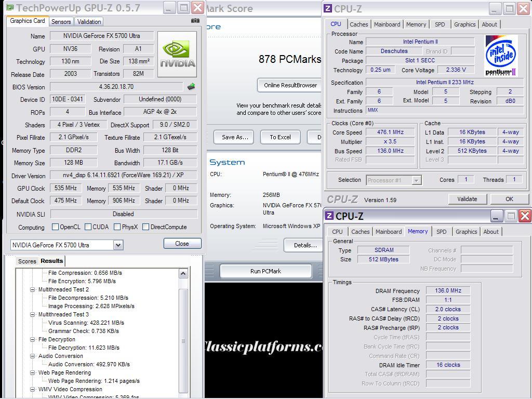Click the 878 PCMarks score text

click(290, 59)
